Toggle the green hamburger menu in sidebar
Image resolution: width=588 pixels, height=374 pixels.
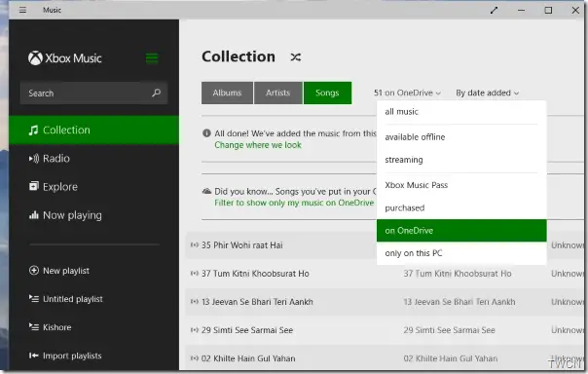tap(152, 58)
